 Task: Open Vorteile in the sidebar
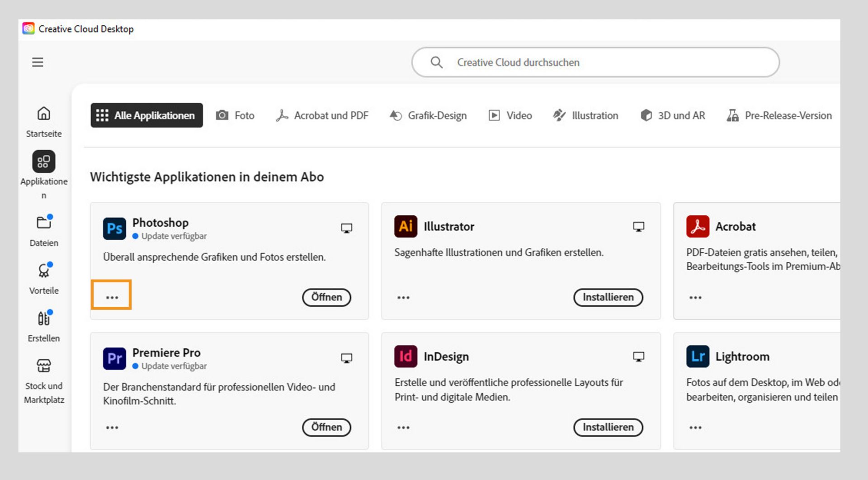click(44, 278)
